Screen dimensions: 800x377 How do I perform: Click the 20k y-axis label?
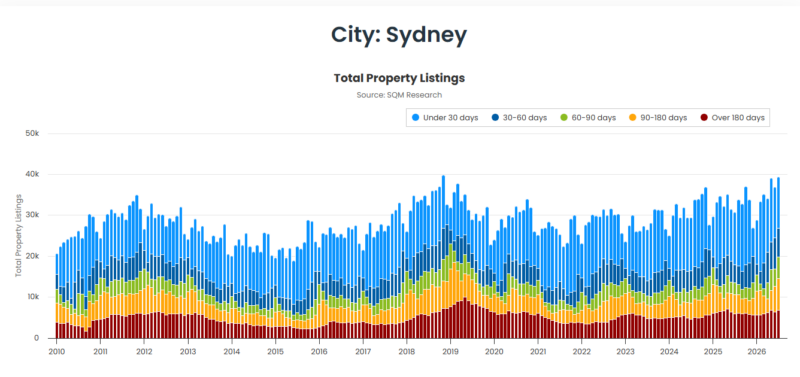pyautogui.click(x=32, y=256)
